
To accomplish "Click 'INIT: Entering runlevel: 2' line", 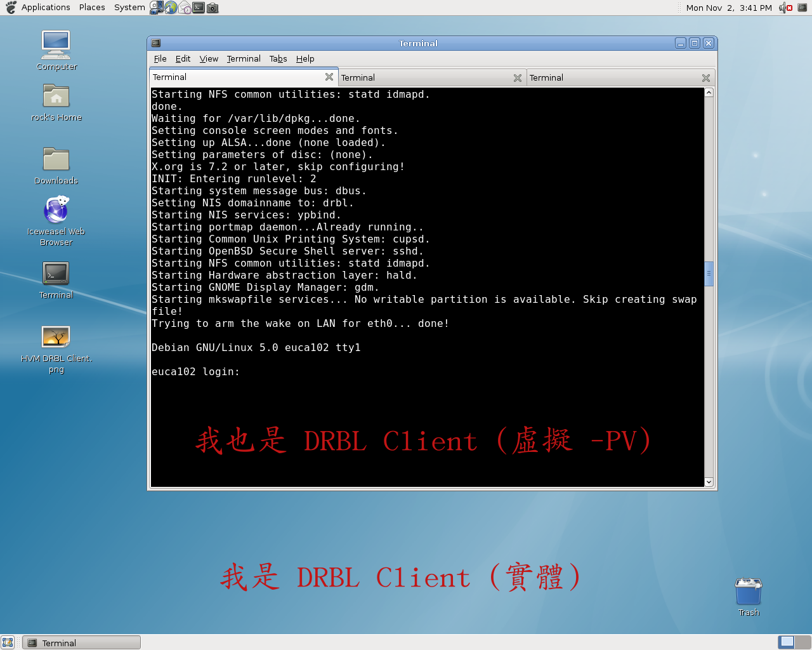I will tap(234, 179).
